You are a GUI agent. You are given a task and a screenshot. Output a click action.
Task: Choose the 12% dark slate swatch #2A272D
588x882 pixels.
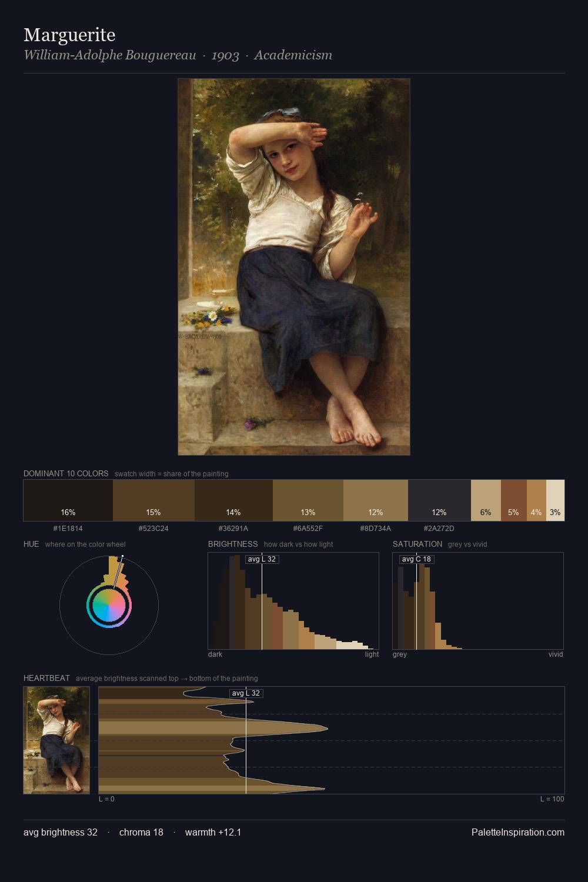439,500
